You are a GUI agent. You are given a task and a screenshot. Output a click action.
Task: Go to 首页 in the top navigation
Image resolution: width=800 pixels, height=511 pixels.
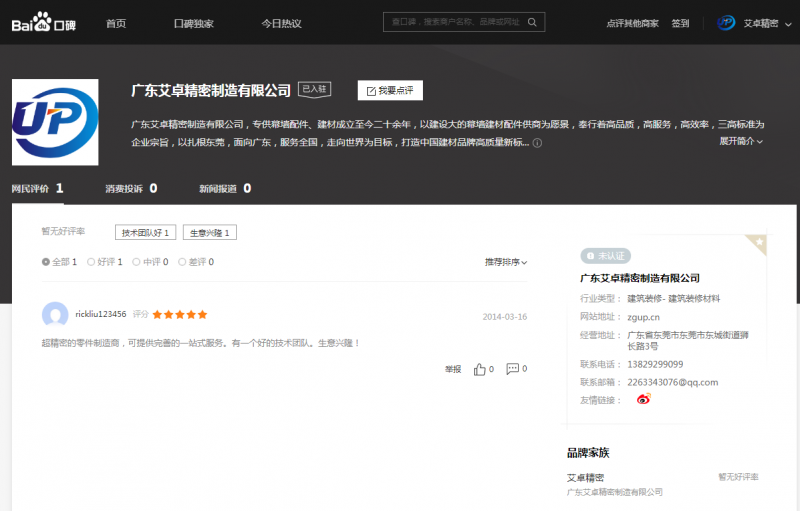116,23
